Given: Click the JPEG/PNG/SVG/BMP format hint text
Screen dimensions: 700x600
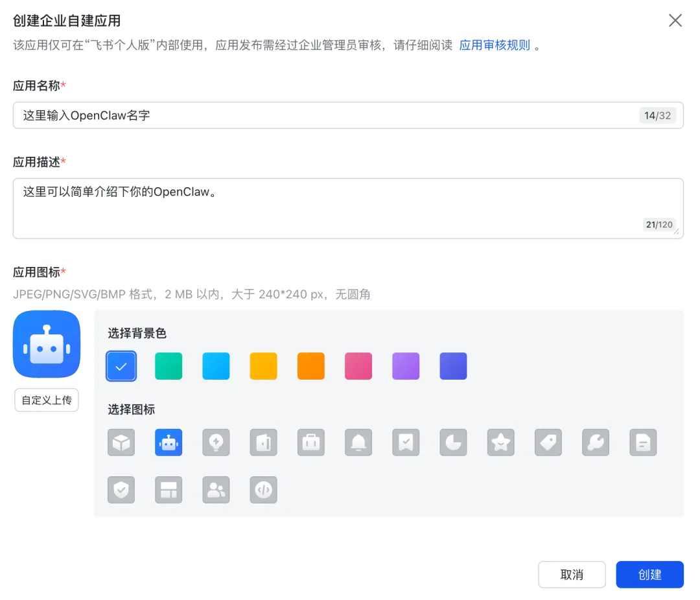Looking at the screenshot, I should [x=191, y=294].
